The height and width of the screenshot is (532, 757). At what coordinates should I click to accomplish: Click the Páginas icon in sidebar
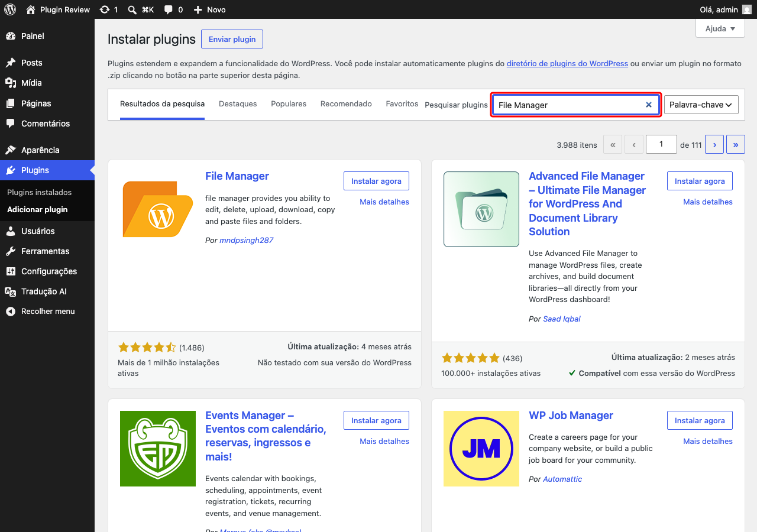coord(11,103)
